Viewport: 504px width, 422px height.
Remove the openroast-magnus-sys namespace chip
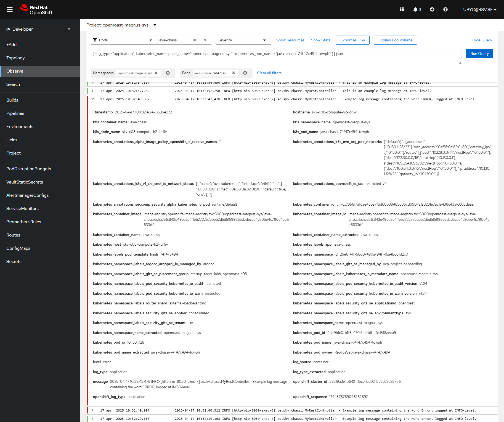[x=156, y=73]
